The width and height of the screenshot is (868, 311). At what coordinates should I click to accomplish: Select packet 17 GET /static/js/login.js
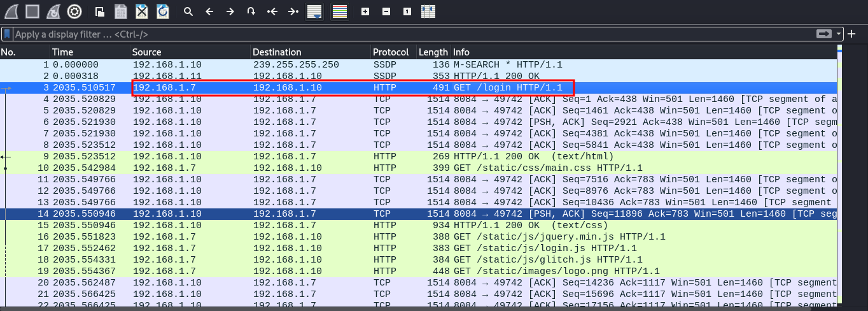click(418, 249)
